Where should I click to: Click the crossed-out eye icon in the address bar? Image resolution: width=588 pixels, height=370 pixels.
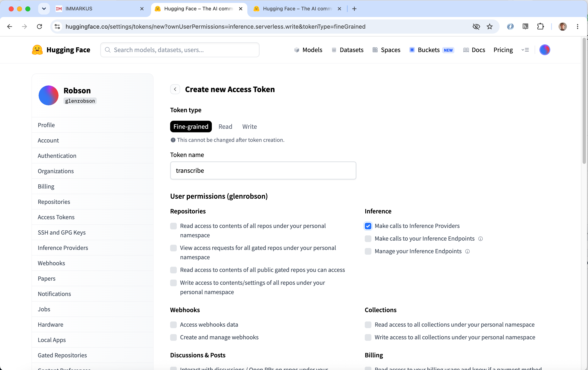coord(476,27)
